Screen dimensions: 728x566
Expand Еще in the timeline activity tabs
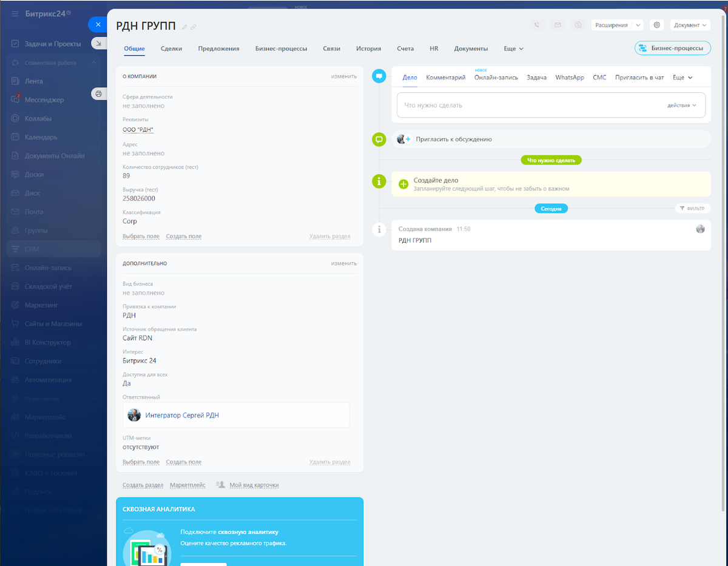tap(682, 78)
